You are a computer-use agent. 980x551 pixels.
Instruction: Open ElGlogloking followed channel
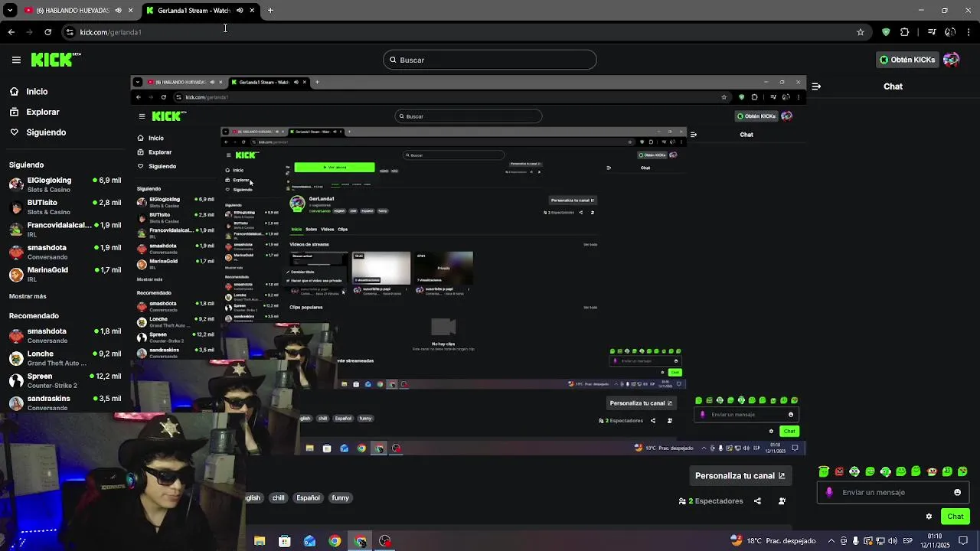coord(65,184)
